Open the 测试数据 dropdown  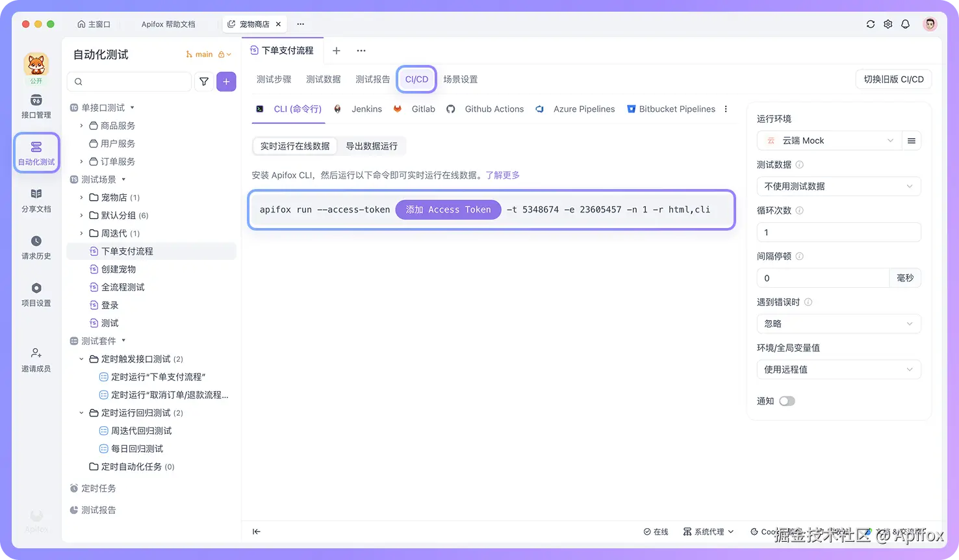click(x=839, y=186)
